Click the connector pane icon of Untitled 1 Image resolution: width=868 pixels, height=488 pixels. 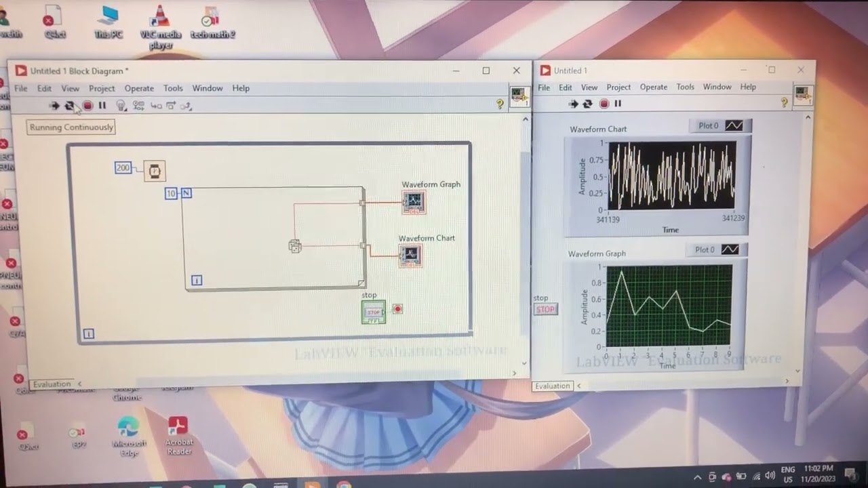[804, 94]
